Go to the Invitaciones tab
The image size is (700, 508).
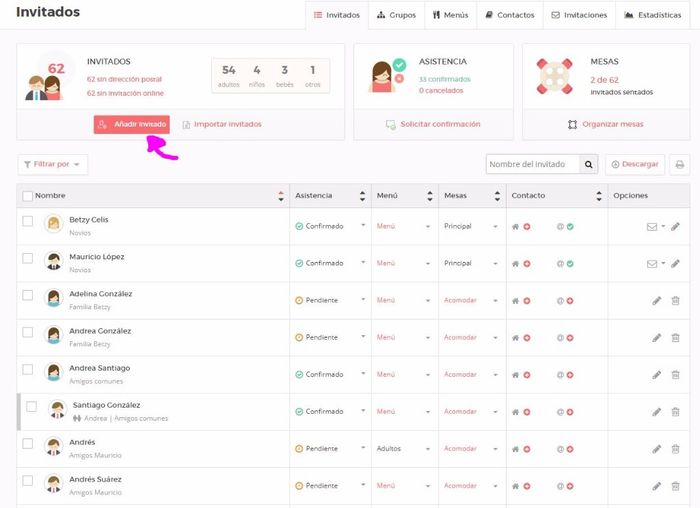click(x=579, y=15)
